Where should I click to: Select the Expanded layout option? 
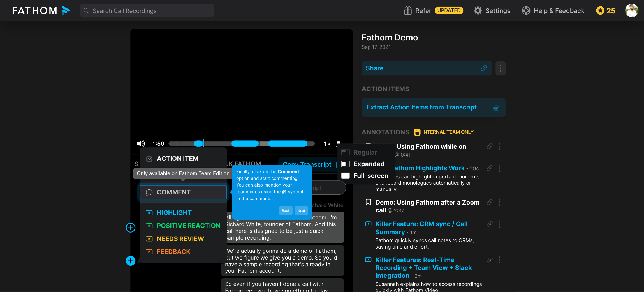366,164
